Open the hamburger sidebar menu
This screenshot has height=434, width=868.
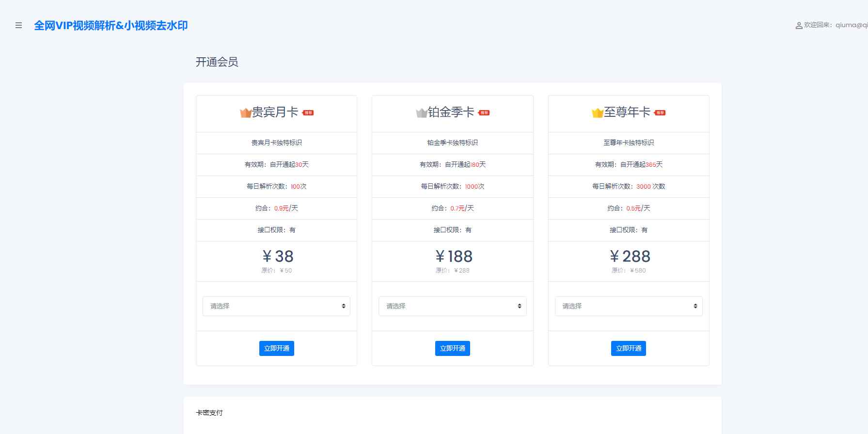pos(18,26)
